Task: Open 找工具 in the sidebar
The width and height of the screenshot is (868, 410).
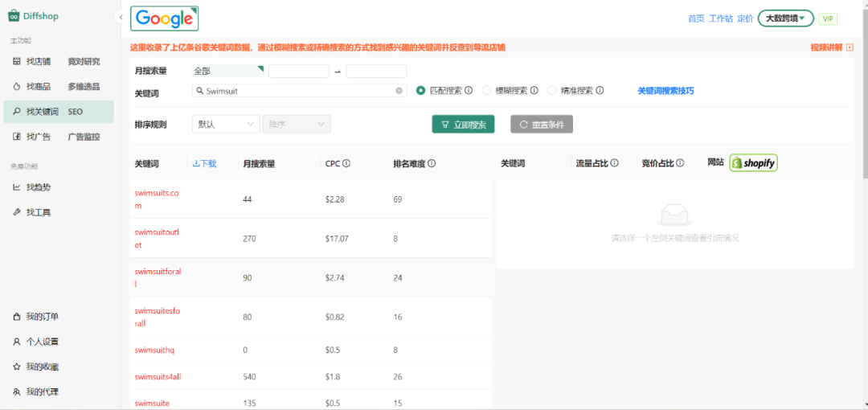Action: (39, 212)
